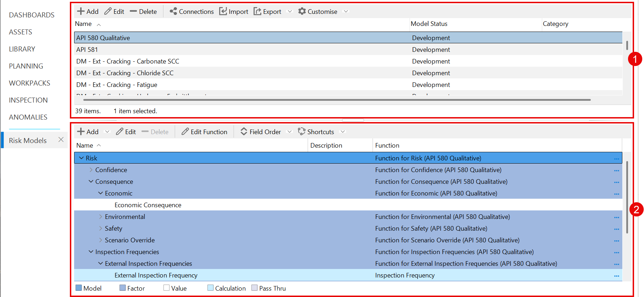Screen dimensions: 644x297
Task: Expand the Environmental tree node
Action: [x=101, y=216]
